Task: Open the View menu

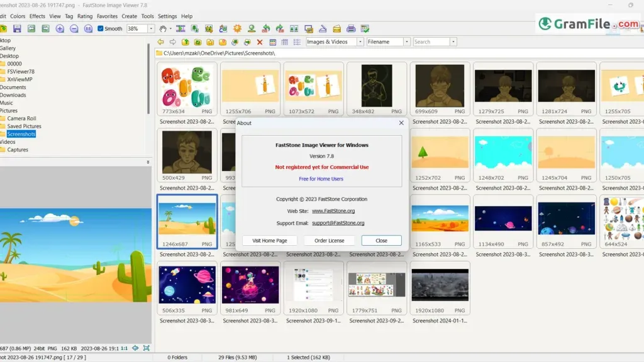Action: (55, 16)
